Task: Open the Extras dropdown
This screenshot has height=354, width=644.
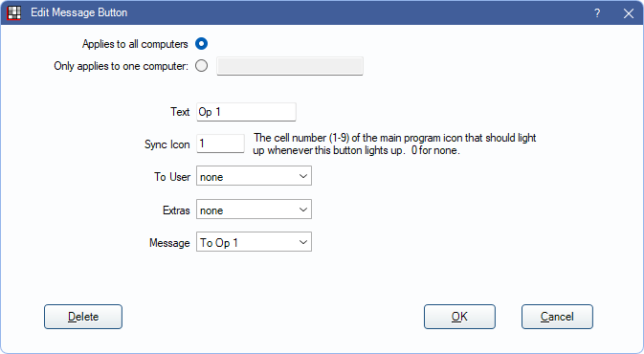Action: pyautogui.click(x=254, y=210)
